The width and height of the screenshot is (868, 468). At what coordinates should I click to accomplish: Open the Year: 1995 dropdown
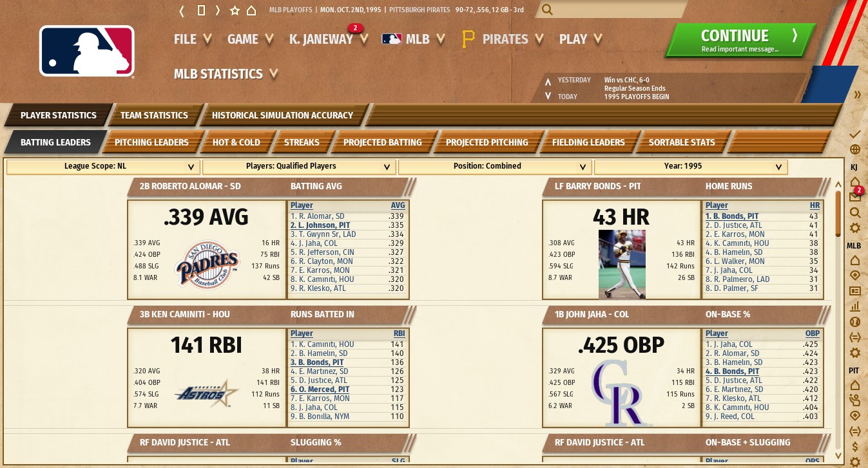[691, 167]
